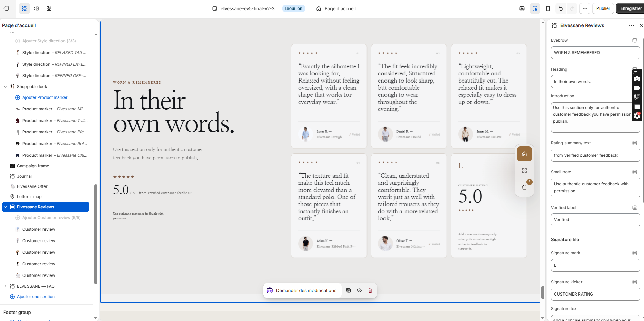Duplicate the selected section icon
Viewport: 644px width, 321px height.
tap(348, 290)
